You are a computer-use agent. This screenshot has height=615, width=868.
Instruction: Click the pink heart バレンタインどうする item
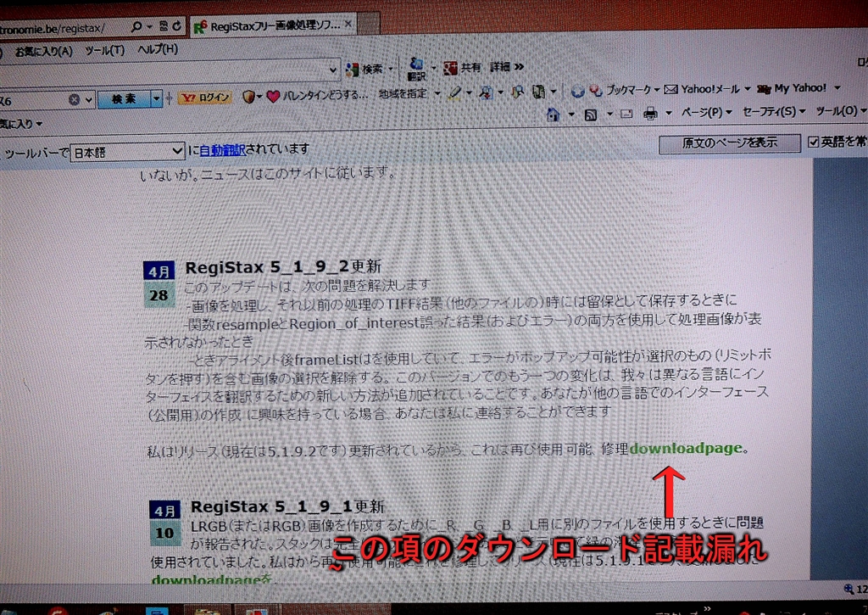(317, 95)
